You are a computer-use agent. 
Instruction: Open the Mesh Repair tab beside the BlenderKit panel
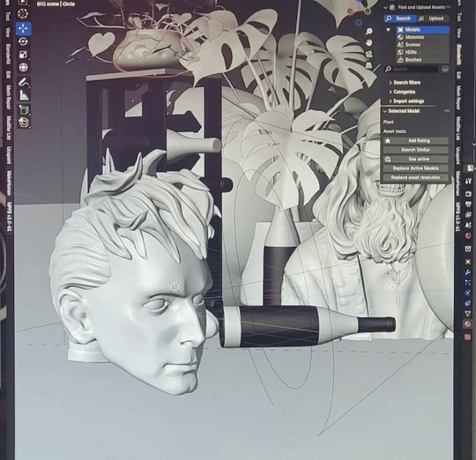pyautogui.click(x=458, y=98)
